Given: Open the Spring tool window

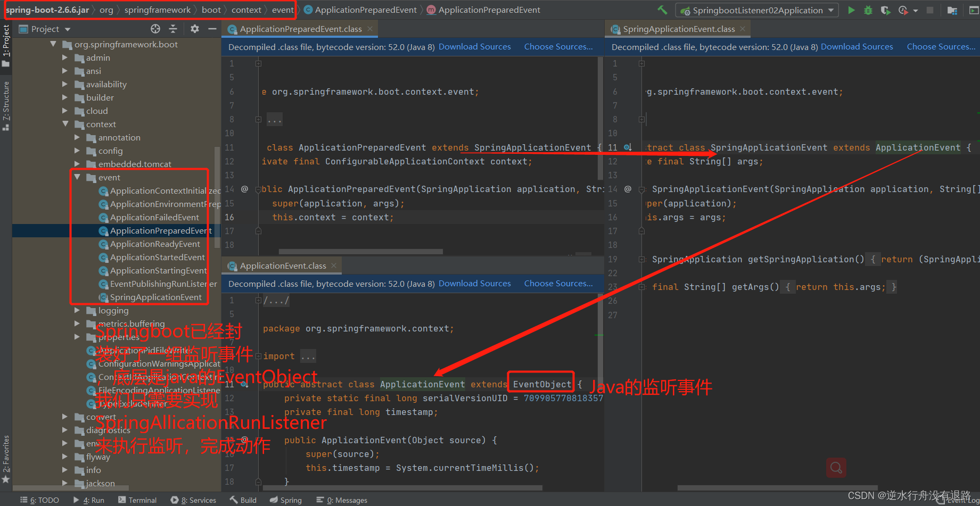Looking at the screenshot, I should click(285, 500).
